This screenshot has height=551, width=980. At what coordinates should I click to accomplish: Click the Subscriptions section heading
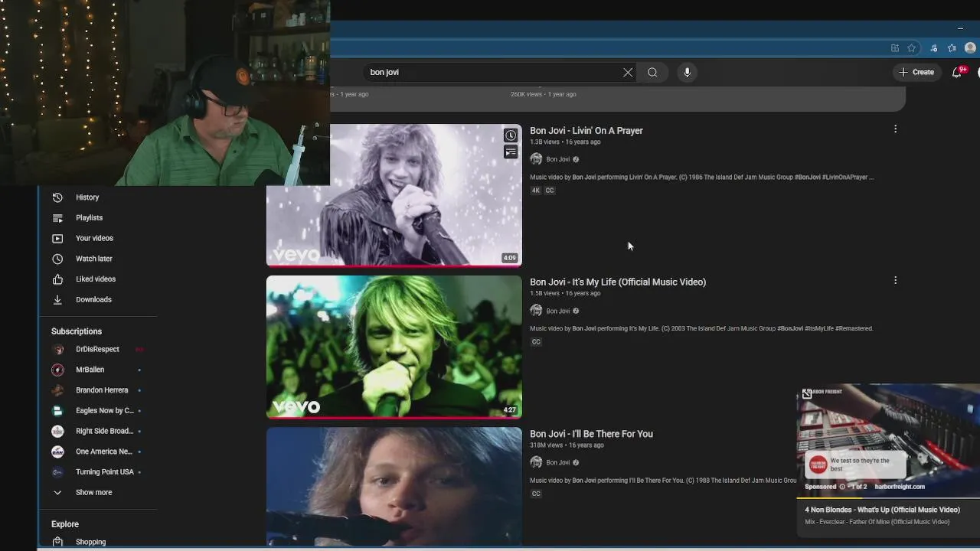[x=77, y=331]
